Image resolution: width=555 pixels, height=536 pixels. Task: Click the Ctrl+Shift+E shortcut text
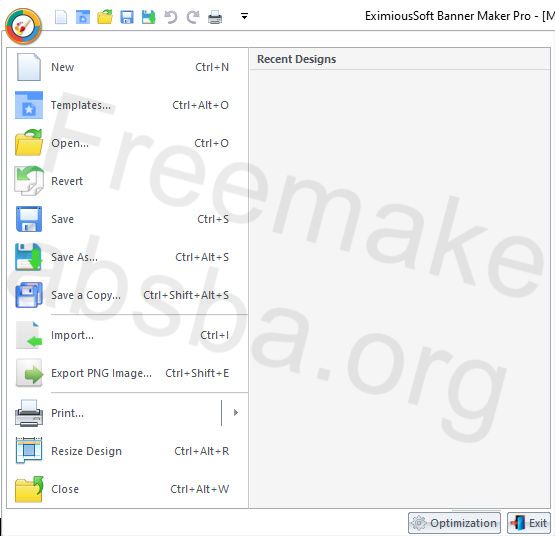[x=197, y=373]
